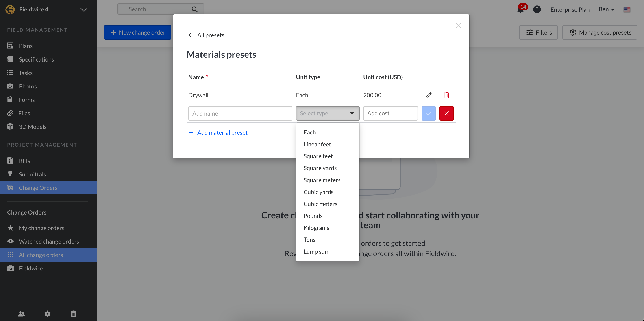Open the help question mark icon
The width and height of the screenshot is (644, 321).
tap(537, 9)
